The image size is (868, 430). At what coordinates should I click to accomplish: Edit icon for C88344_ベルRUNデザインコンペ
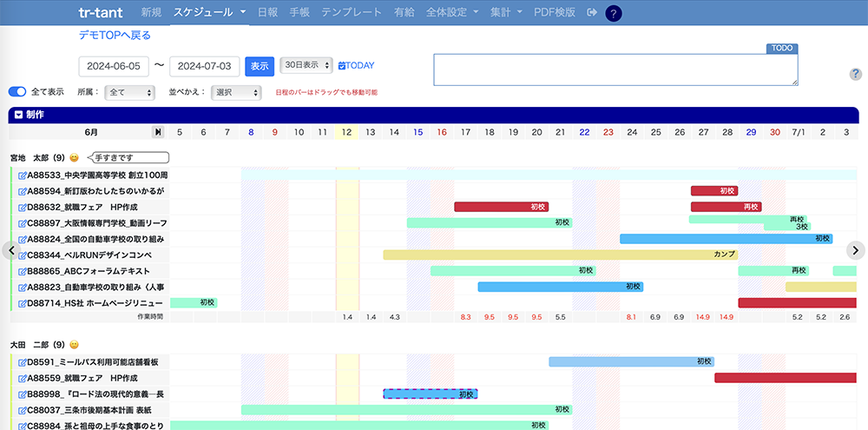click(23, 255)
